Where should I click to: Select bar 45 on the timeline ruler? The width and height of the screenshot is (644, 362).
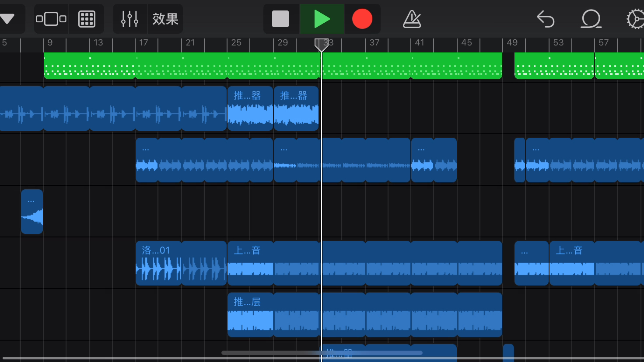466,42
